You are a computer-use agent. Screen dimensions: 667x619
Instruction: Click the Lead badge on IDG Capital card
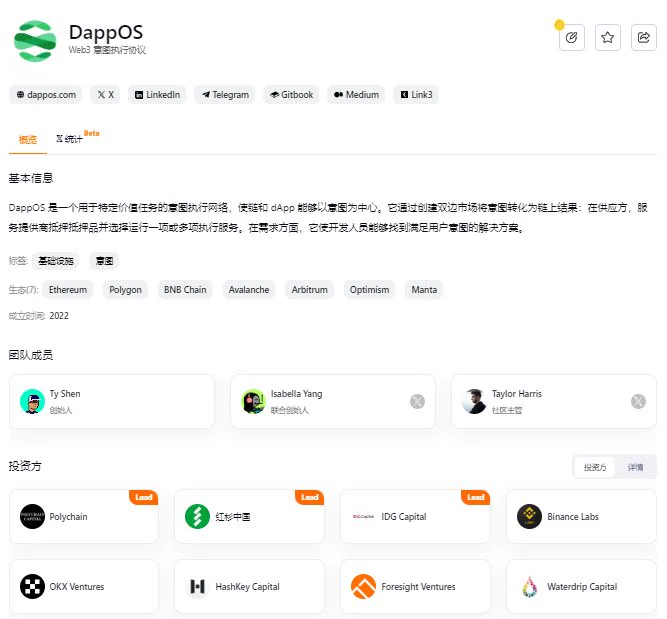pyautogui.click(x=476, y=497)
